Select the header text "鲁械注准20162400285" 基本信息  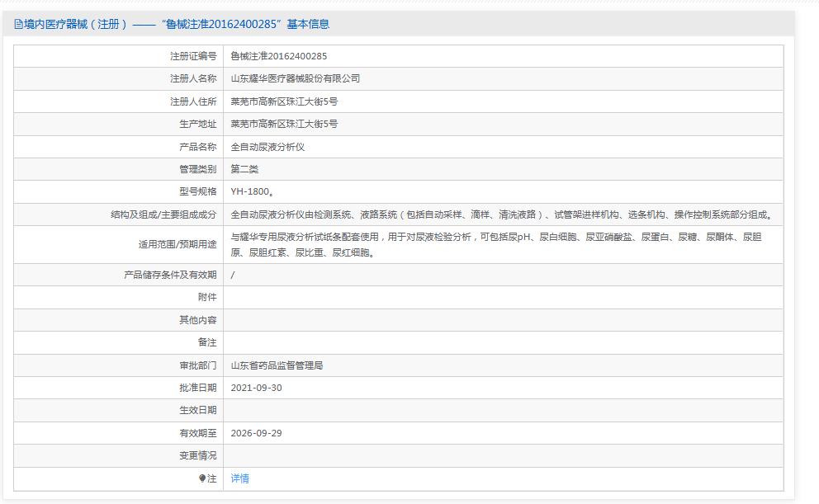245,24
